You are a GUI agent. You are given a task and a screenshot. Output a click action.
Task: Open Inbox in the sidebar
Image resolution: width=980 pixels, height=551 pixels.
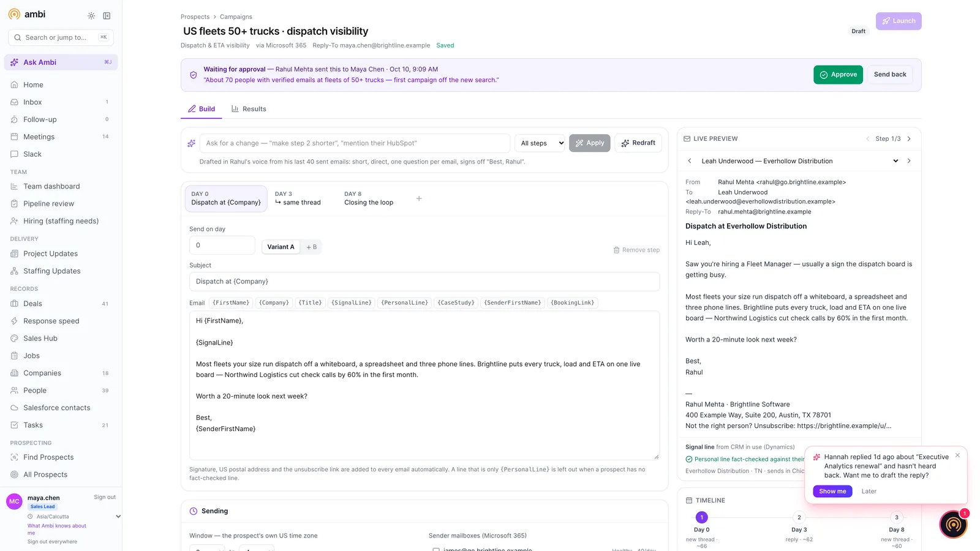click(61, 102)
